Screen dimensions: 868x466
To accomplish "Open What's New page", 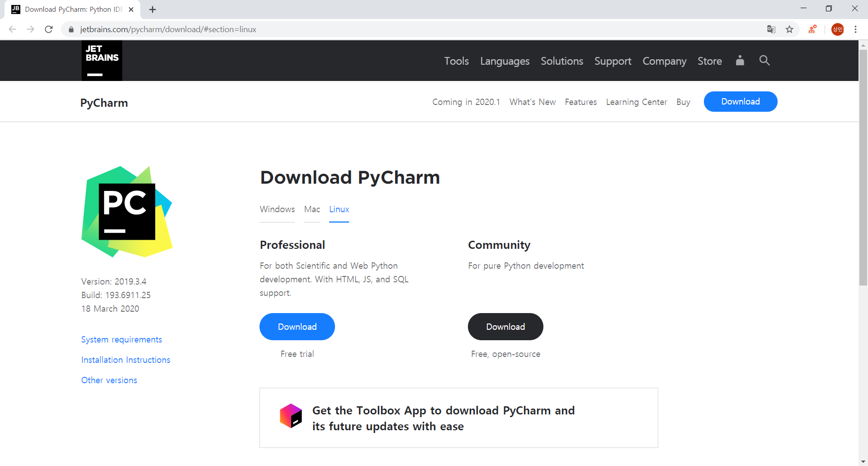I will [x=533, y=102].
